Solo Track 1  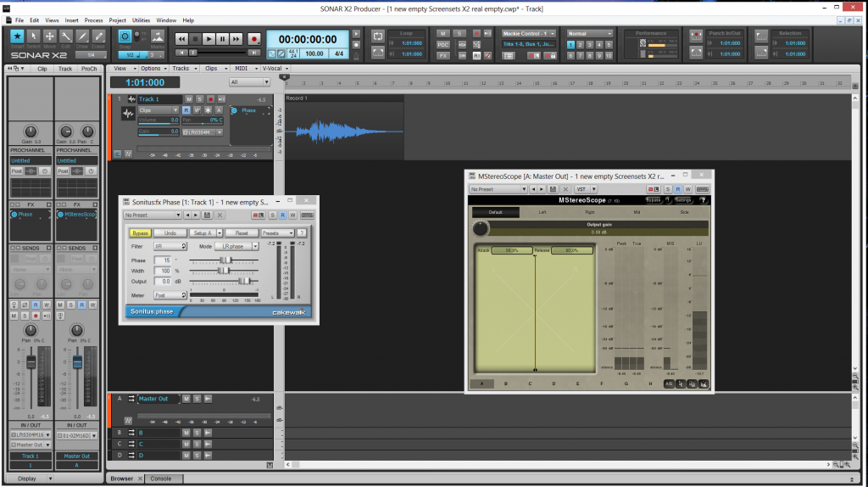pyautogui.click(x=199, y=99)
